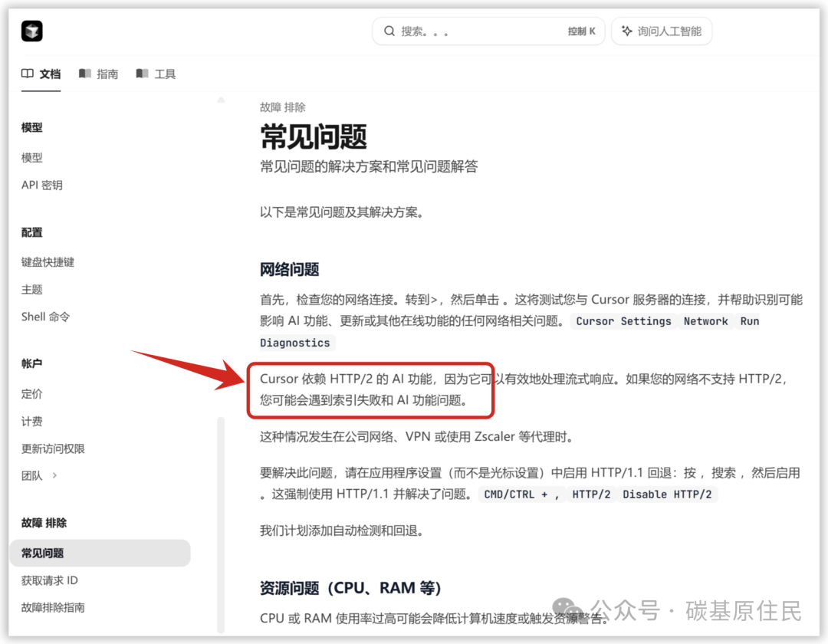Screen dimensions: 828x644
Task: Click the book icon beside 工具
Action: point(142,74)
